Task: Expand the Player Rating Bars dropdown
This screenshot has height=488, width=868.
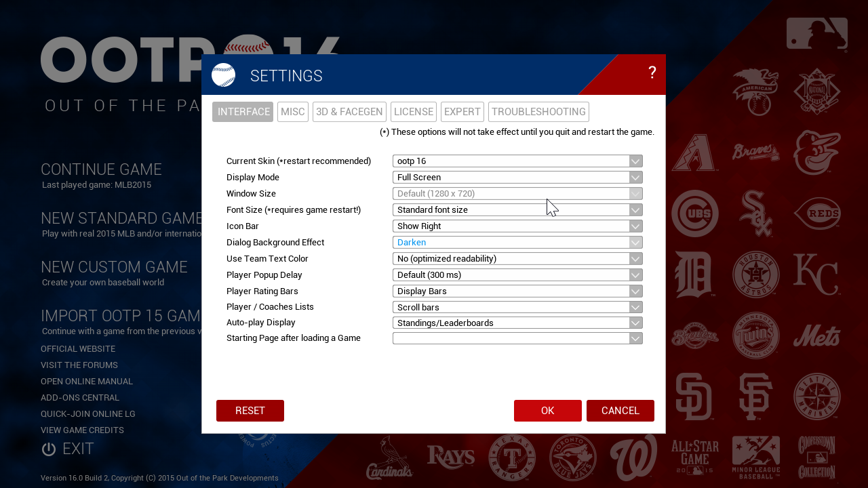Action: point(517,291)
